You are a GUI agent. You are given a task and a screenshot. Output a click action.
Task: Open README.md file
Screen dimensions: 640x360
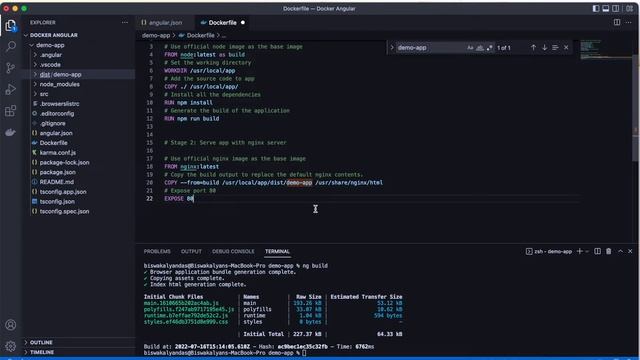click(57, 182)
